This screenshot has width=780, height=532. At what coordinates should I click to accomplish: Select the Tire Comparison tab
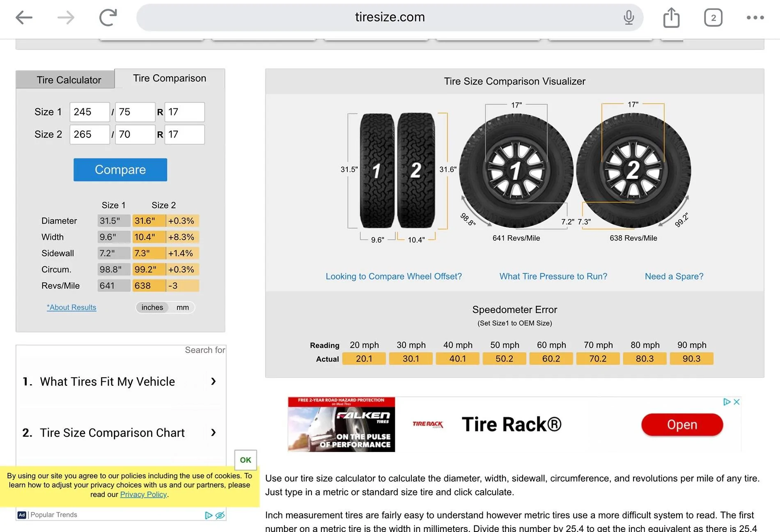pos(170,78)
